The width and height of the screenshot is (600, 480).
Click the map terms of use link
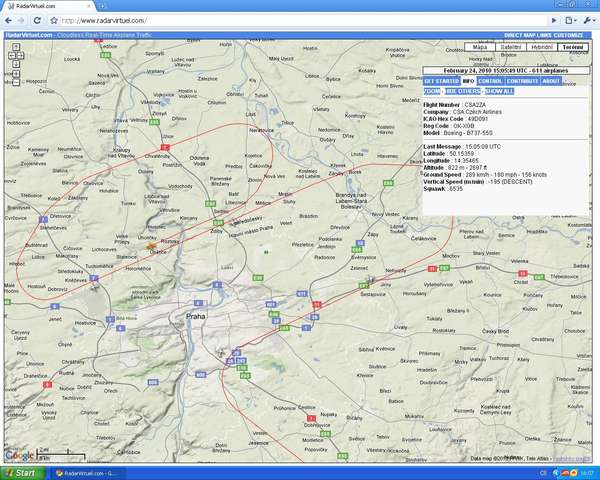(x=572, y=458)
